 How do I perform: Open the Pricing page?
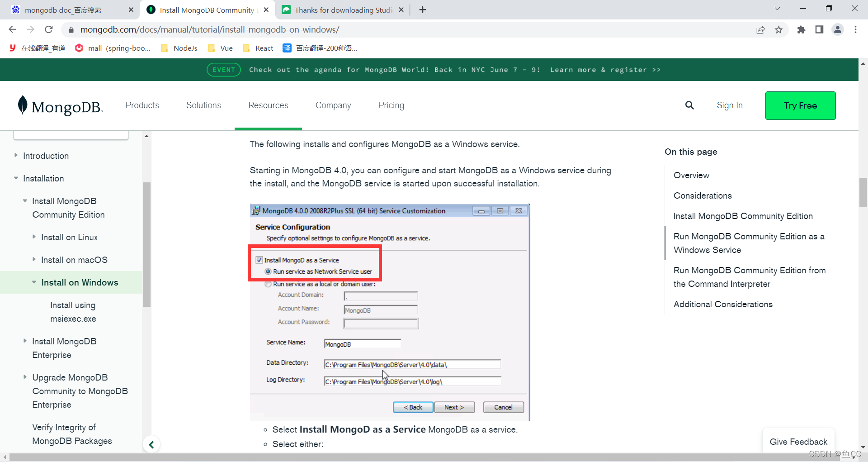391,105
